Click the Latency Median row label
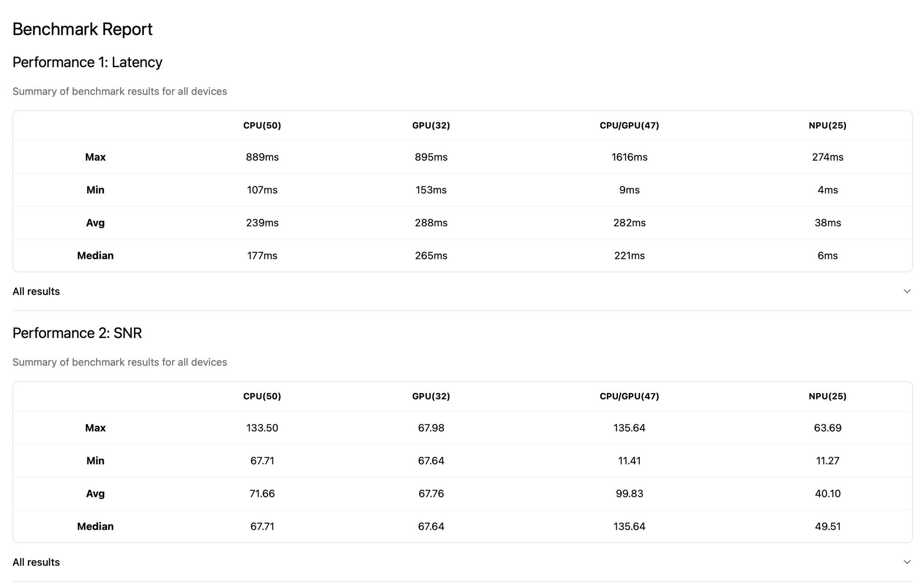 click(95, 255)
